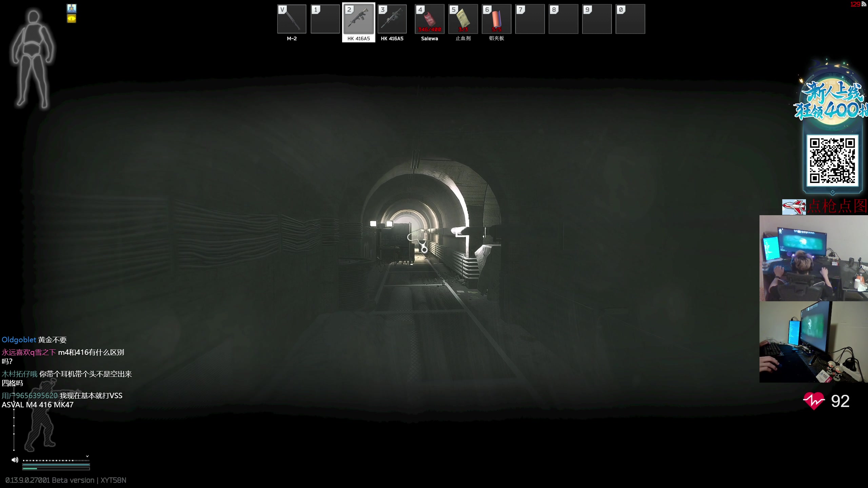Click the small chevron above the noise bar
Image resolution: width=868 pixels, height=488 pixels.
(87, 456)
